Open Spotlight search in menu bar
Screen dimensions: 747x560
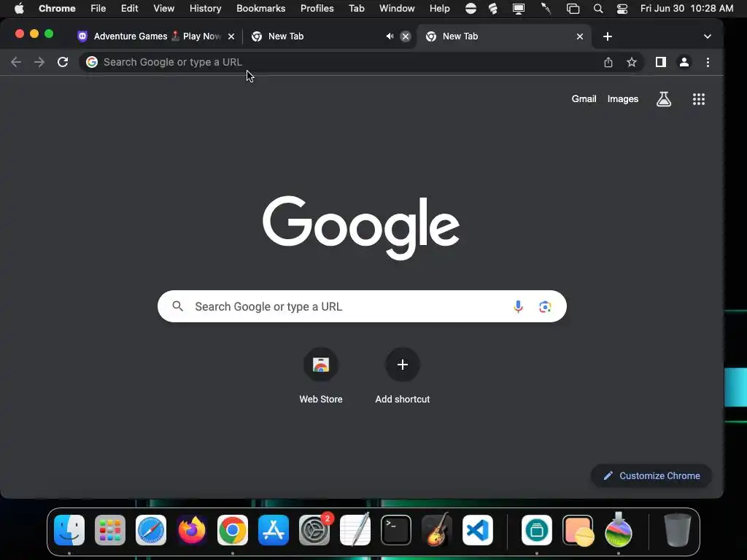(x=598, y=9)
